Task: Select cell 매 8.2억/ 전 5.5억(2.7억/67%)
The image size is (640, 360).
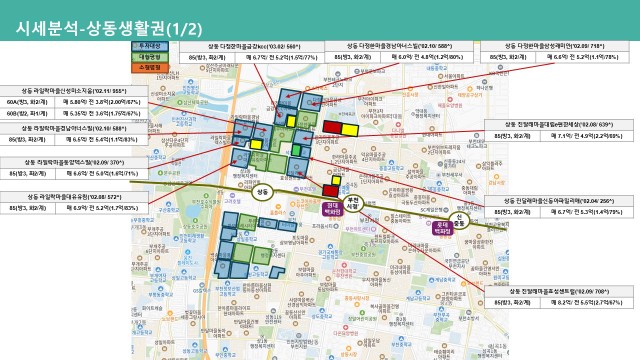Action: click(x=587, y=303)
